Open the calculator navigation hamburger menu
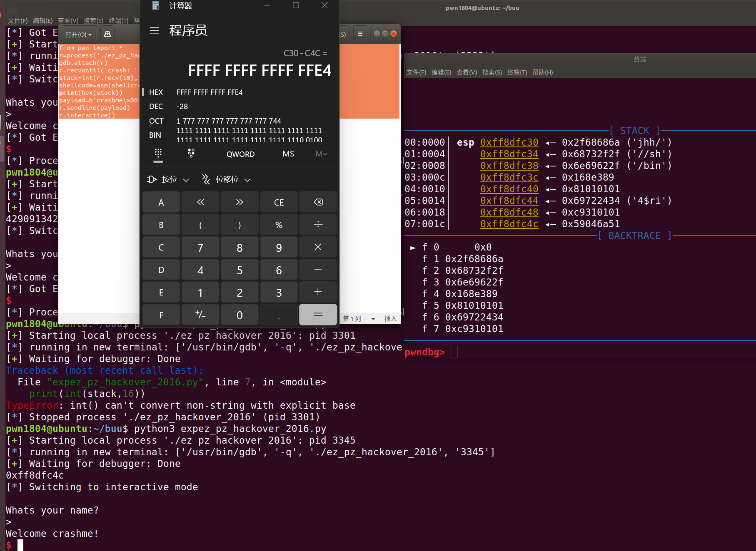The width and height of the screenshot is (756, 551). tap(155, 30)
